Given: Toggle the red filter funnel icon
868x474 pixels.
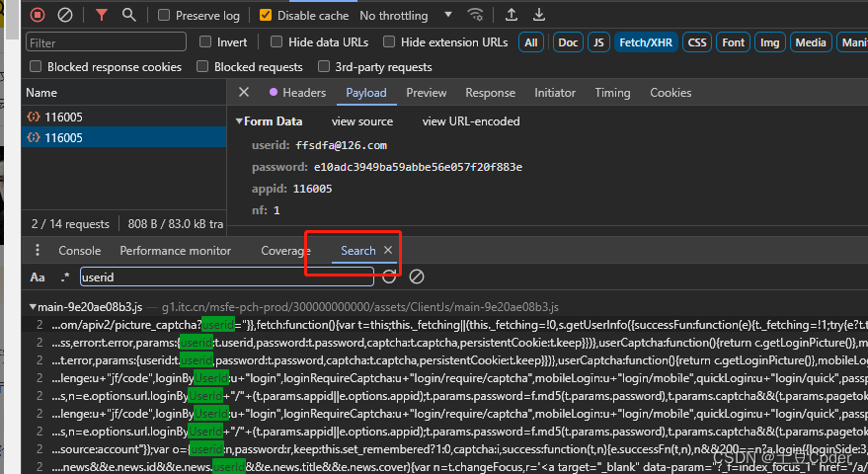Looking at the screenshot, I should click(102, 15).
